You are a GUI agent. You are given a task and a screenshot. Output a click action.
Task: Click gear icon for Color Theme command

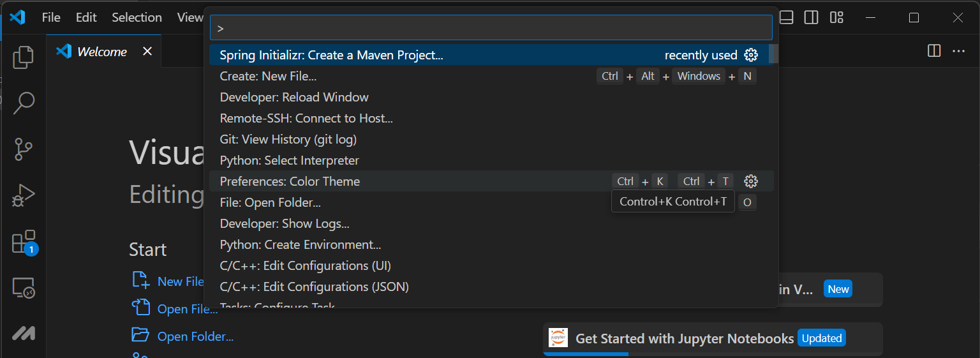(751, 181)
